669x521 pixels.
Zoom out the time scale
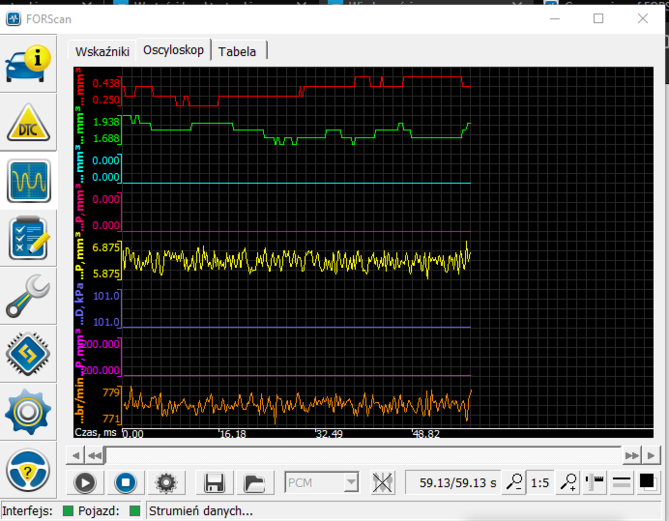pos(514,483)
